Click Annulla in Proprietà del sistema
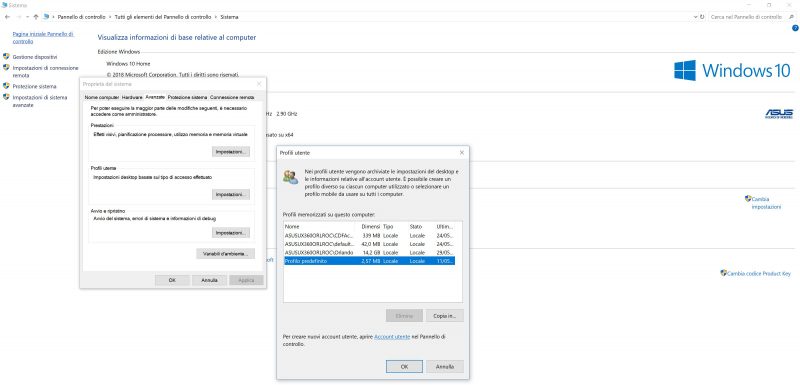Viewport: 800px width, 385px height. pyautogui.click(x=209, y=280)
